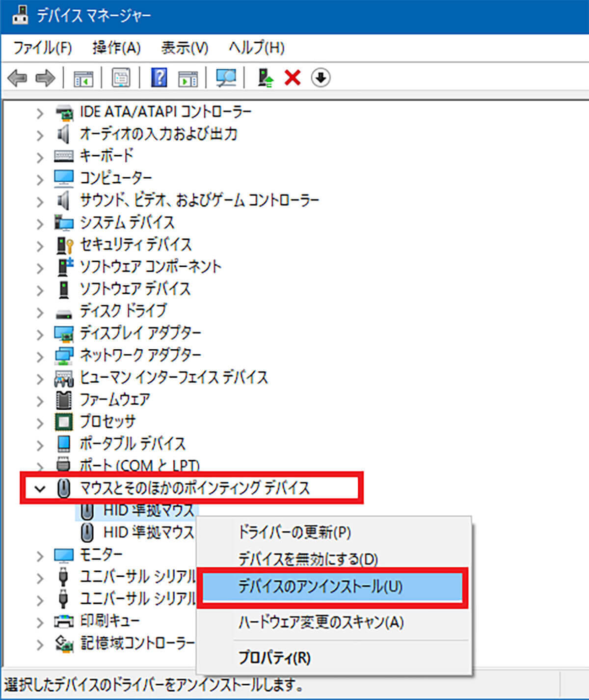The image size is (589, 700).
Task: Expand the キーボード category
Action: (40, 157)
